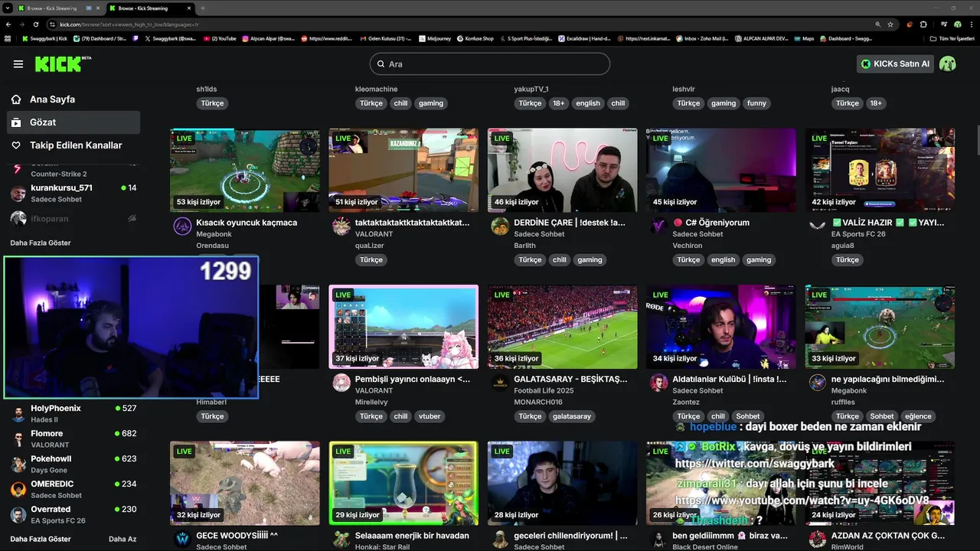Viewport: 980px width, 551px height.
Task: Open MONARCH016 channel avatar
Action: pos(500,383)
